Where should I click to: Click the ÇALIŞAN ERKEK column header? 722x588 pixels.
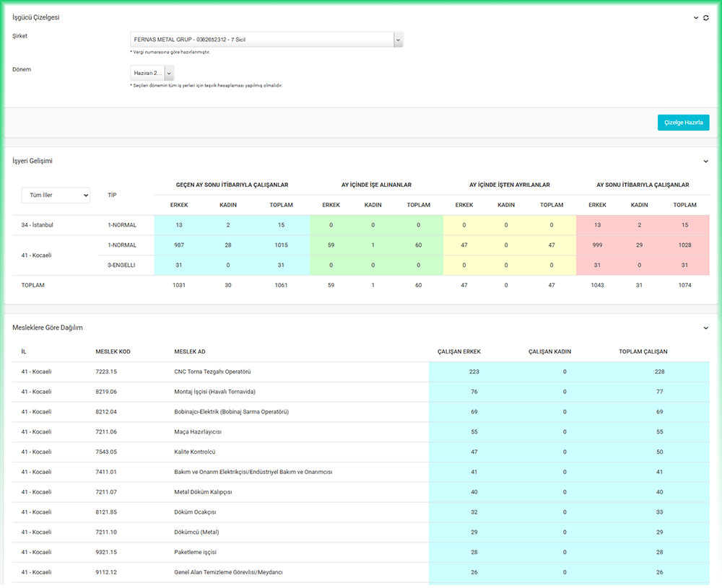pyautogui.click(x=459, y=351)
